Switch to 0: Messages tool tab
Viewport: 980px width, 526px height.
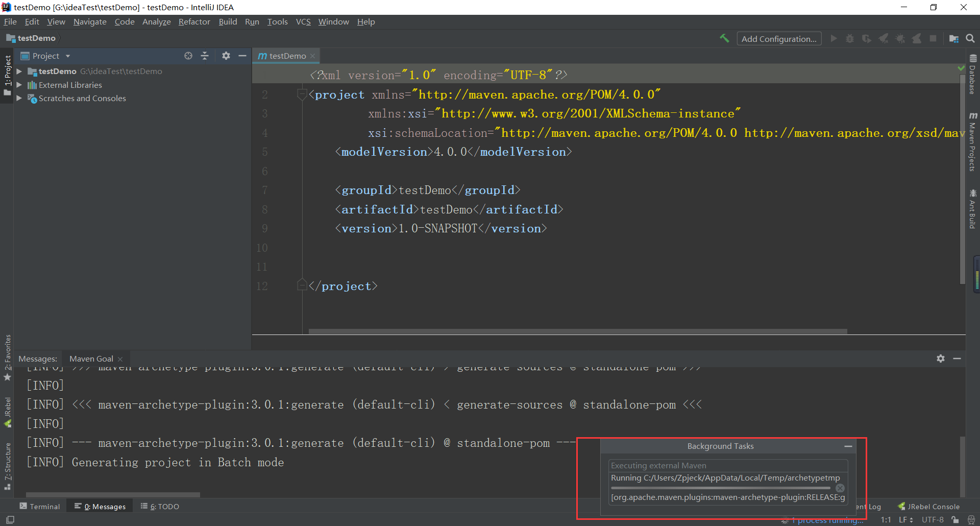coord(101,506)
